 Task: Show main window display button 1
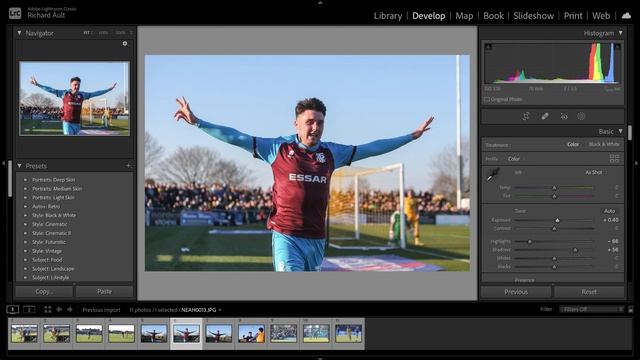click(x=13, y=309)
